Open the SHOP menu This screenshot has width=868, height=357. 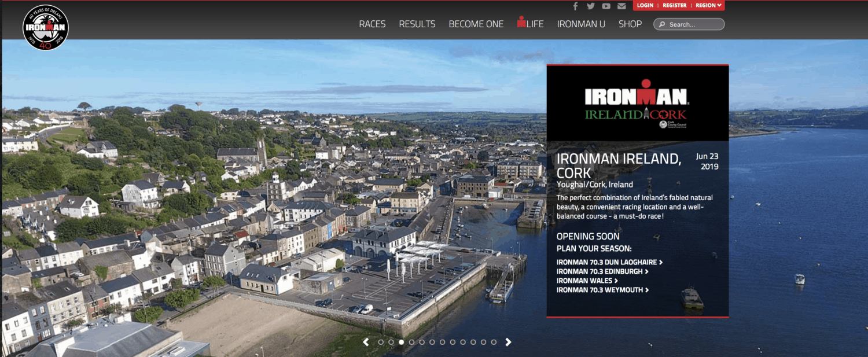point(630,24)
